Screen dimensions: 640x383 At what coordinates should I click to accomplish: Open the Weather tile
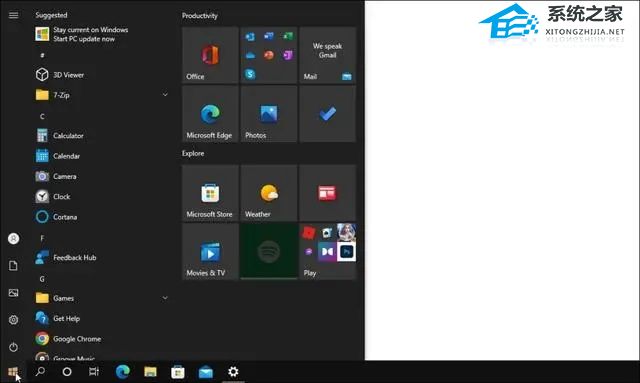[x=269, y=193]
